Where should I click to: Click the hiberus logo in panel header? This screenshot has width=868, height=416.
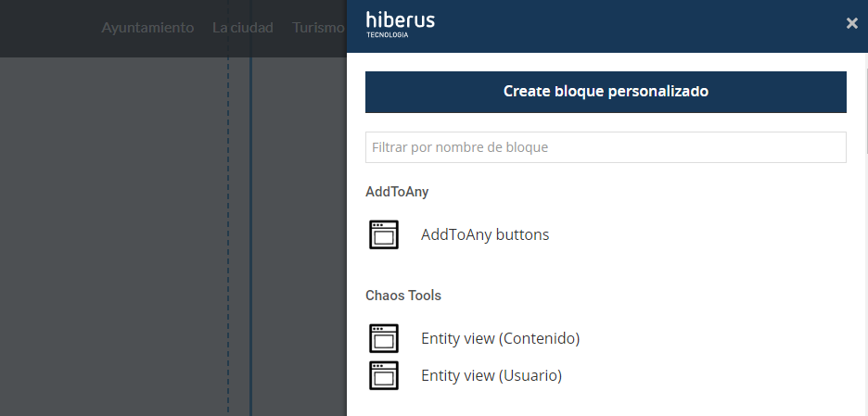tap(400, 21)
